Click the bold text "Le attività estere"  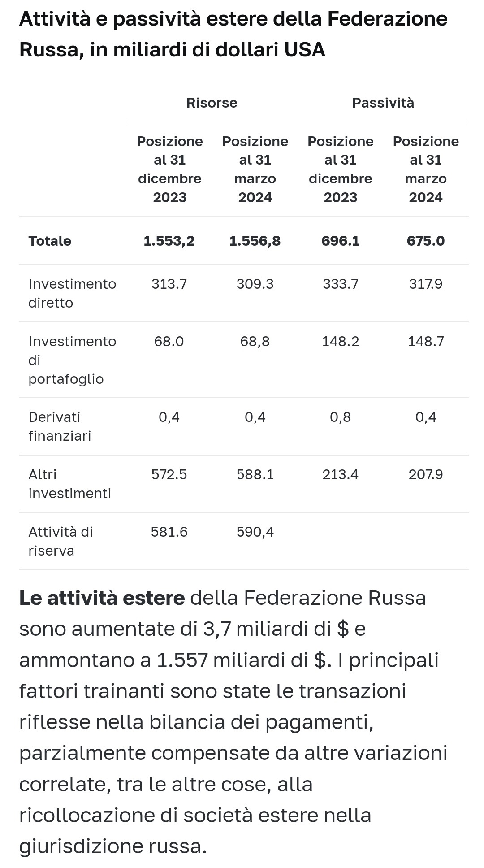pos(102,598)
